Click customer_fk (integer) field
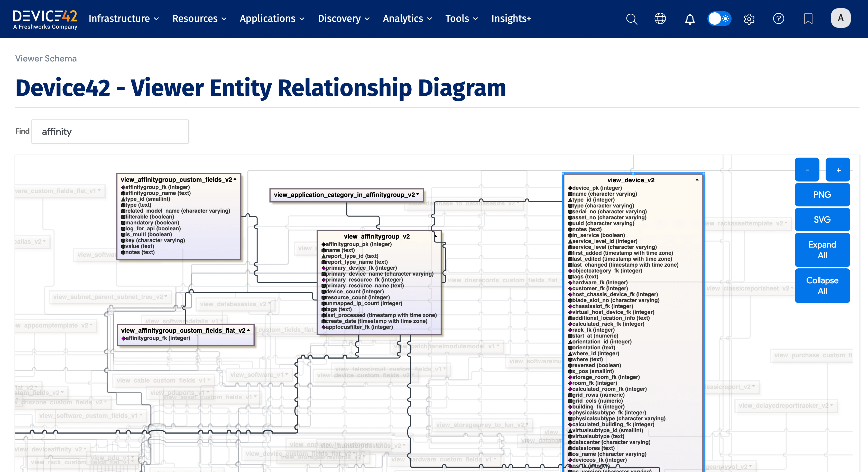The height and width of the screenshot is (472, 868). pyautogui.click(x=598, y=288)
